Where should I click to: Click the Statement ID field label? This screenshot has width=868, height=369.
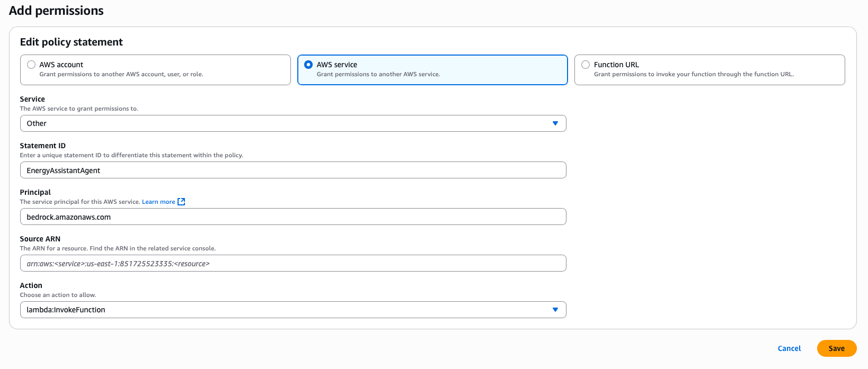(43, 146)
